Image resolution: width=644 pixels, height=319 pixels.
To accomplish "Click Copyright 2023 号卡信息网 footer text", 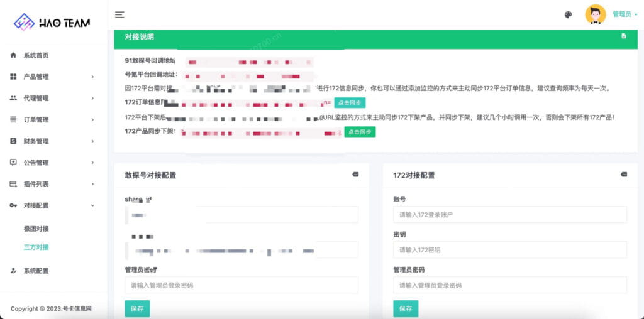I will 51,309.
